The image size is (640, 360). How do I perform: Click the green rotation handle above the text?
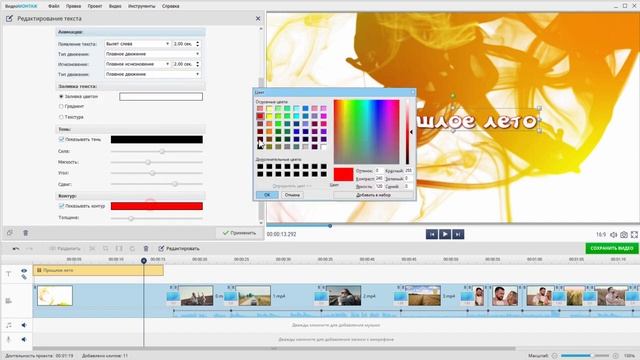coord(453,96)
